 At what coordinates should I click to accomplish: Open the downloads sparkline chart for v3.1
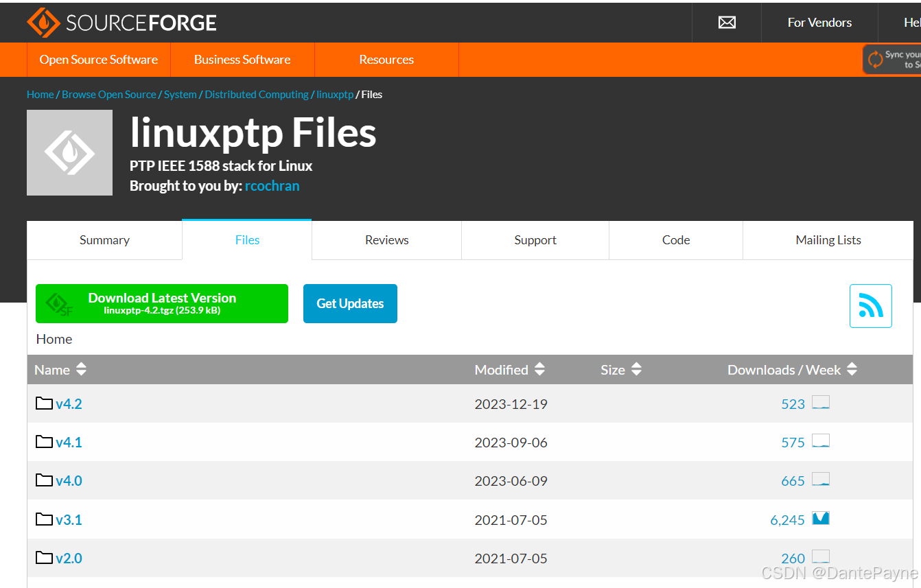[x=821, y=518]
